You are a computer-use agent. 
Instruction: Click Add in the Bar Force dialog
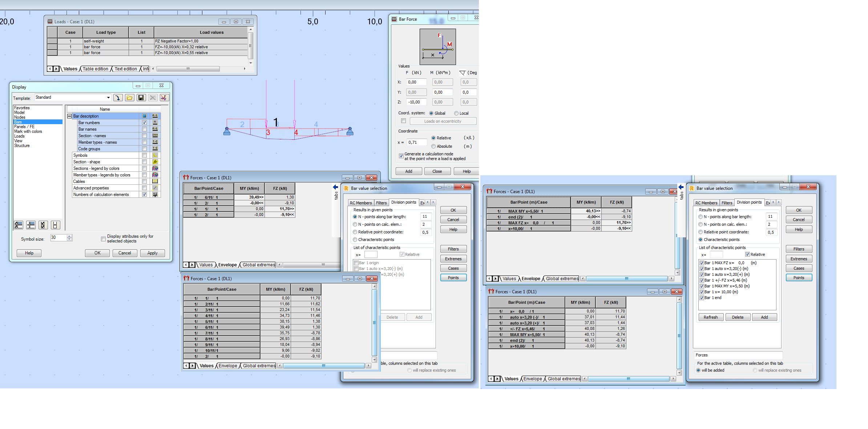[408, 171]
